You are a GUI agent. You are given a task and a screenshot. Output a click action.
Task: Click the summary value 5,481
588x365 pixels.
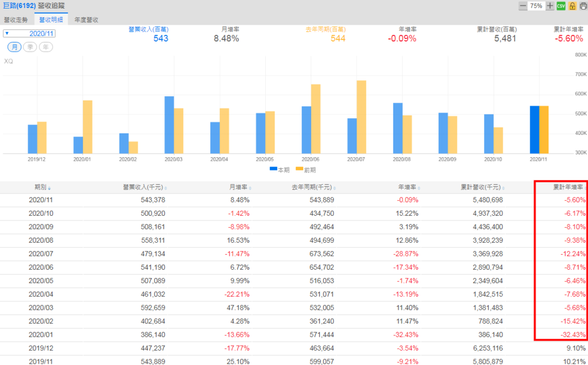[x=505, y=38]
